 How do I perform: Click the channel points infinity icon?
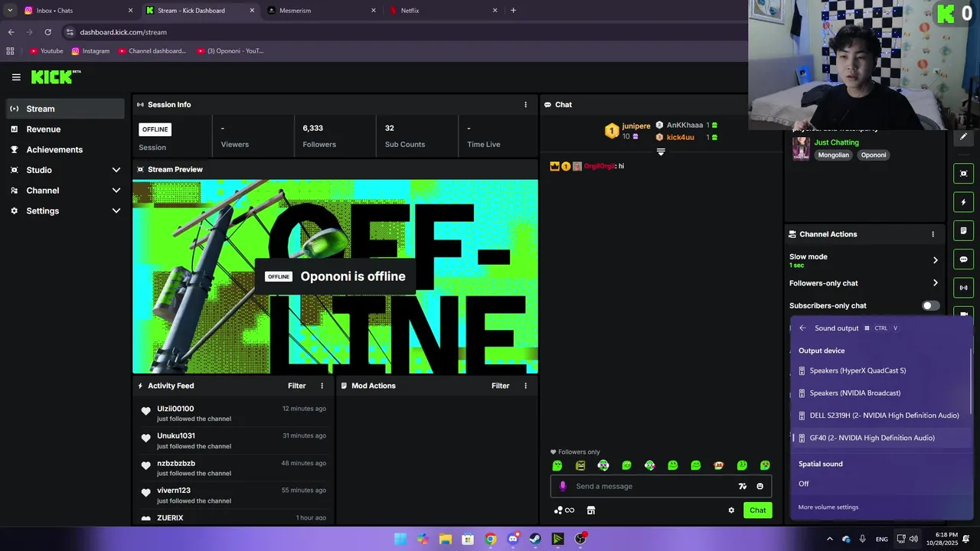coord(564,510)
